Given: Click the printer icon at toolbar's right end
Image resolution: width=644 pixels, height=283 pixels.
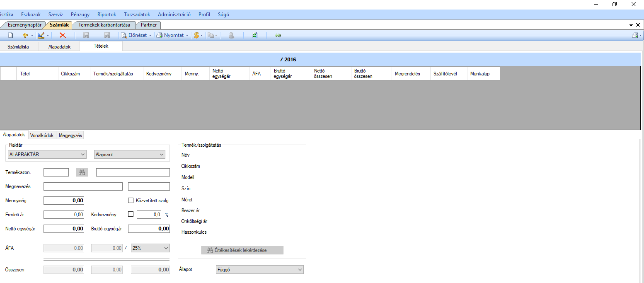Looking at the screenshot, I should click(635, 36).
